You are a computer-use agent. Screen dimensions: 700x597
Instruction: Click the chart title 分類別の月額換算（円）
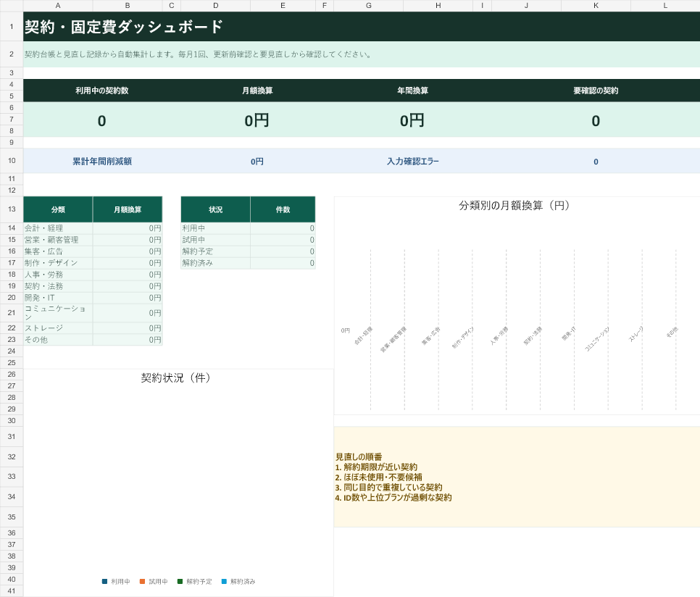(514, 206)
